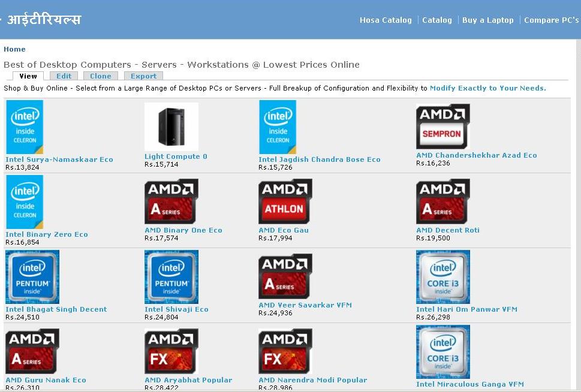Open the Hosa Catalog menu item
This screenshot has width=581, height=392.
click(386, 20)
